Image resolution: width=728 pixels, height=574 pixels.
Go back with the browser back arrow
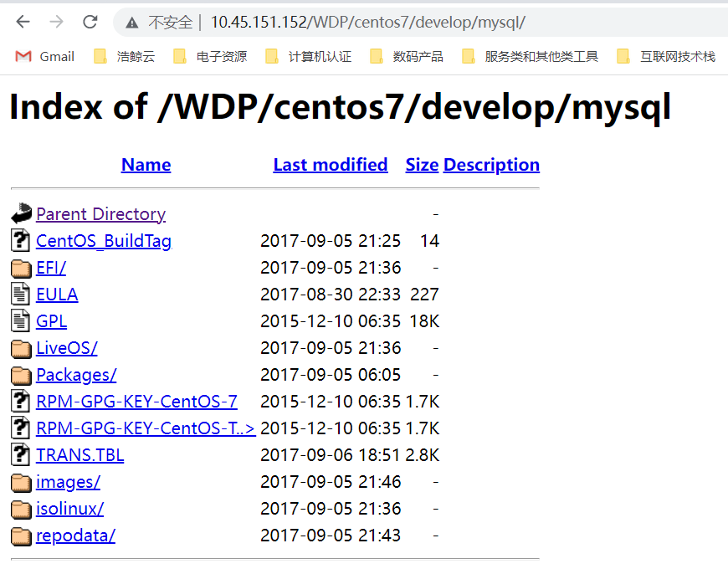tap(23, 22)
